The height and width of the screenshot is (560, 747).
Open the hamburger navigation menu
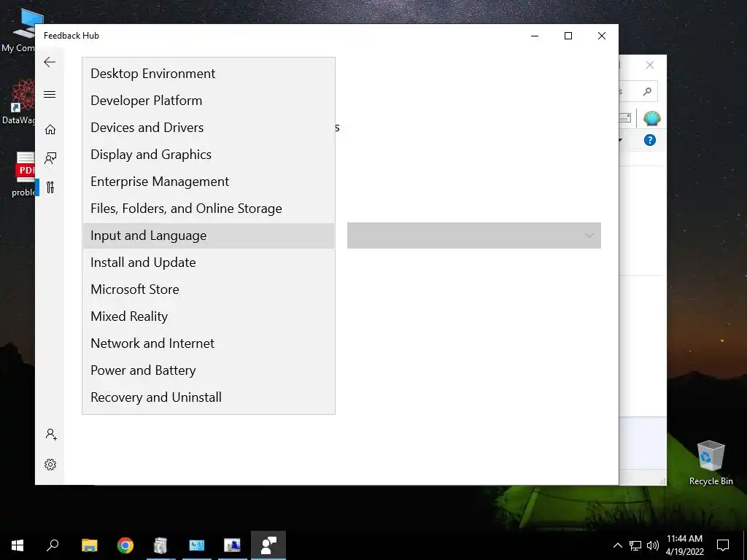(x=50, y=94)
